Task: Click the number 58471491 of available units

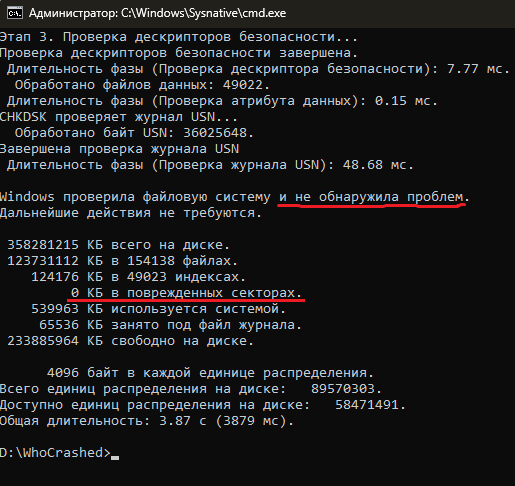Action: (x=367, y=405)
